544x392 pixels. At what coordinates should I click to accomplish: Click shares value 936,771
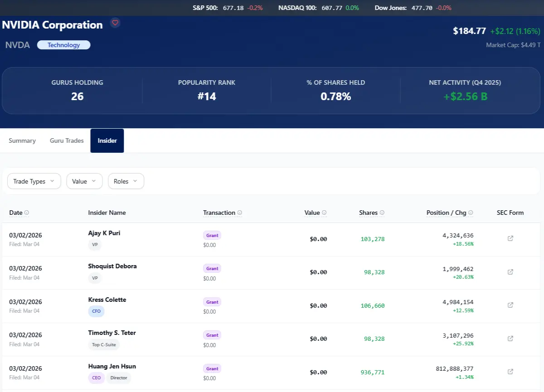coord(373,372)
